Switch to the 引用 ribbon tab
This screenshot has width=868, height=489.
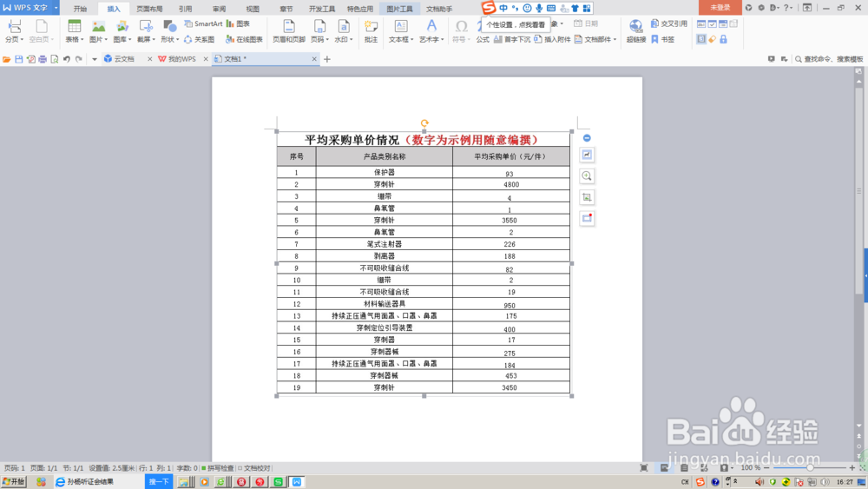click(x=186, y=9)
